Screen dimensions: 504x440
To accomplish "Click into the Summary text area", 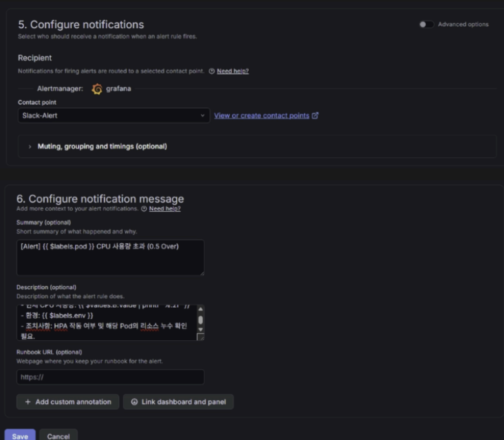I will pyautogui.click(x=110, y=257).
